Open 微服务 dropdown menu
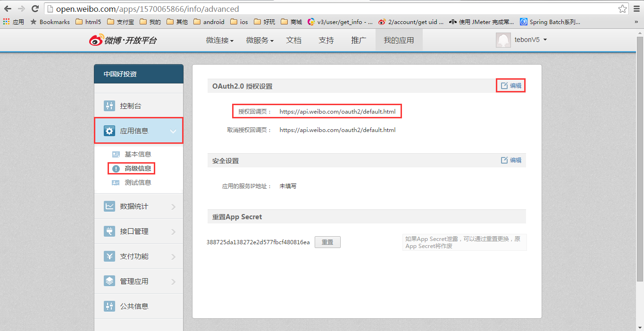This screenshot has width=644, height=331. (x=259, y=41)
